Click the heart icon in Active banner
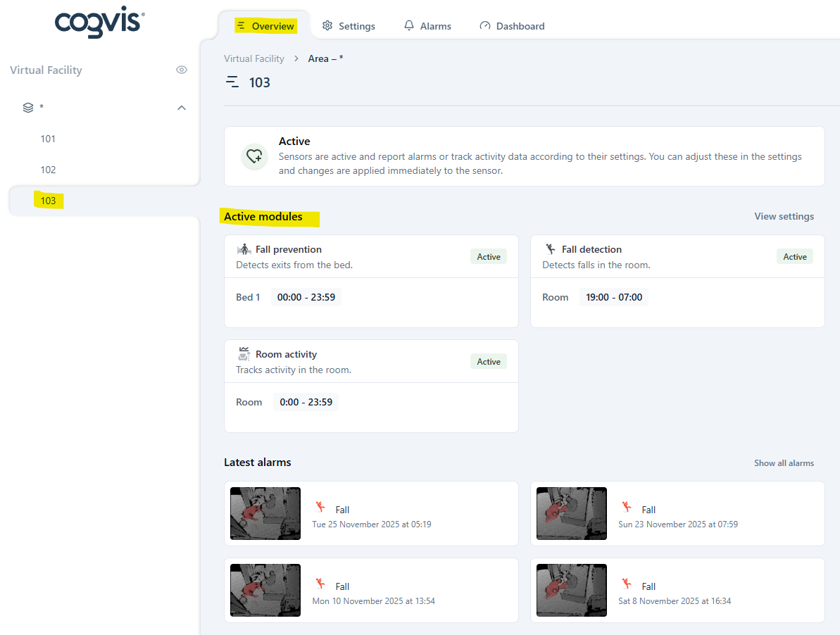The width and height of the screenshot is (840, 635). pos(254,156)
